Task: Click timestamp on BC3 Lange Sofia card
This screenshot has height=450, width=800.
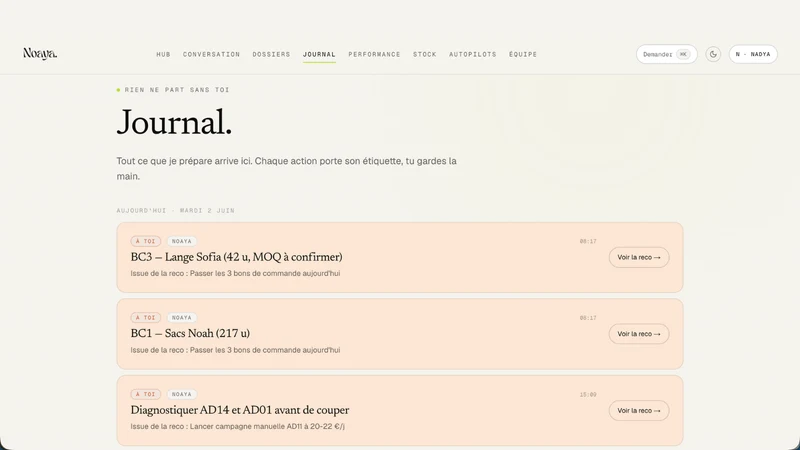Action: tap(588, 241)
